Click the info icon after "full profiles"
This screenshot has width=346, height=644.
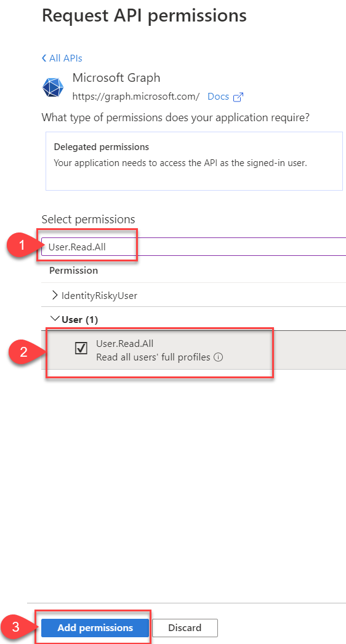(219, 357)
